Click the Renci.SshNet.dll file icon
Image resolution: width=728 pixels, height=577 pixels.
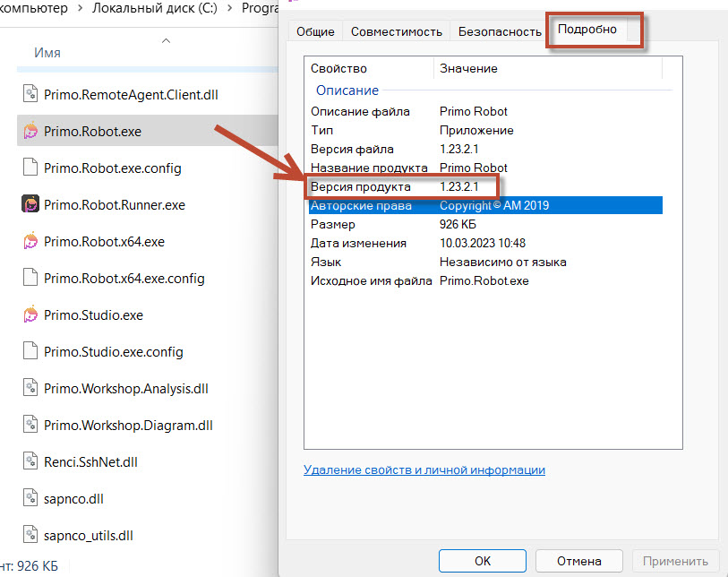30,461
